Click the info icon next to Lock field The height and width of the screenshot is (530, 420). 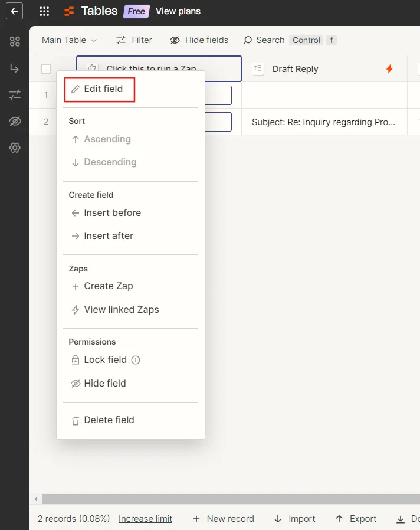point(136,360)
